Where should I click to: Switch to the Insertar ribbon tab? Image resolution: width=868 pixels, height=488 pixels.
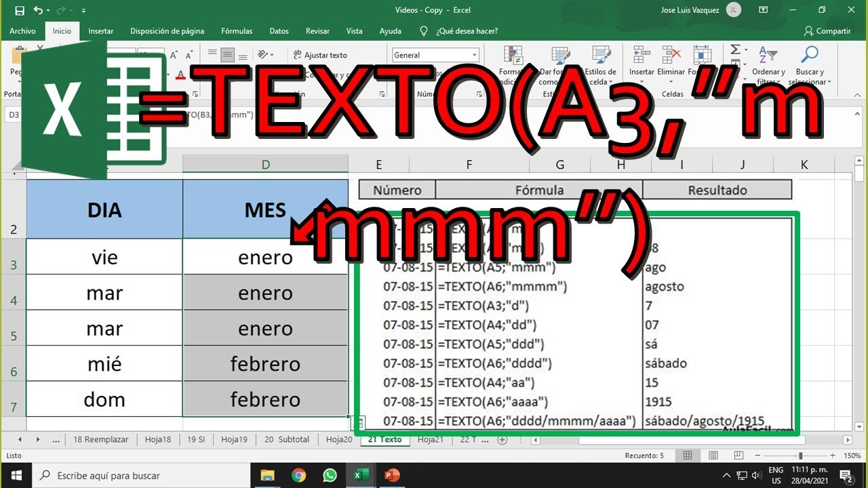pos(100,31)
